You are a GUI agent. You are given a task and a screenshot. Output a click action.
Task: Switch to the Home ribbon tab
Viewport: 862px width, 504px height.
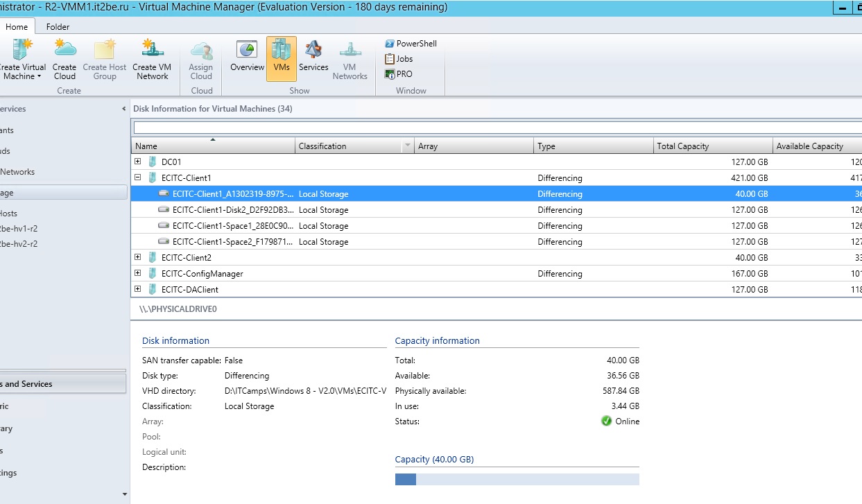click(x=17, y=26)
